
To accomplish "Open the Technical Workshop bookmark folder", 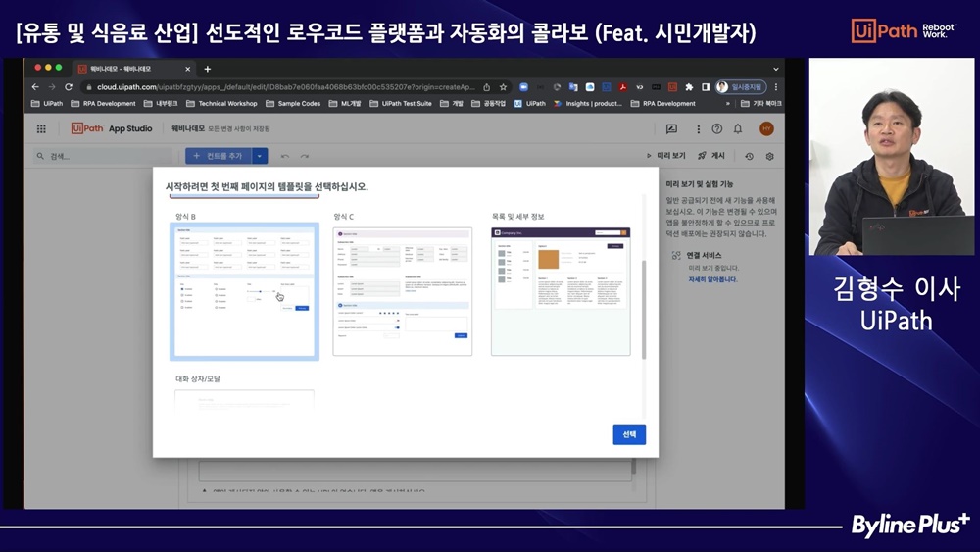I will pyautogui.click(x=221, y=104).
